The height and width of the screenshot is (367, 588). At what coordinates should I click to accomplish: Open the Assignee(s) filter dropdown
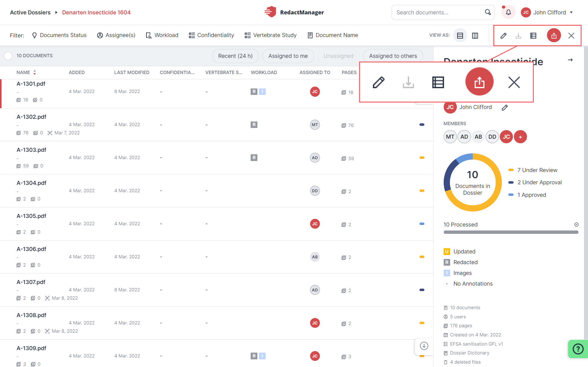point(116,35)
